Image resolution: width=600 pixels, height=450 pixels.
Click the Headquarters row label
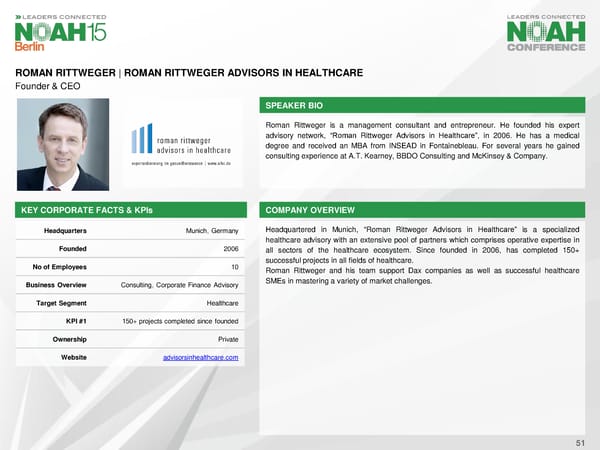(x=63, y=231)
